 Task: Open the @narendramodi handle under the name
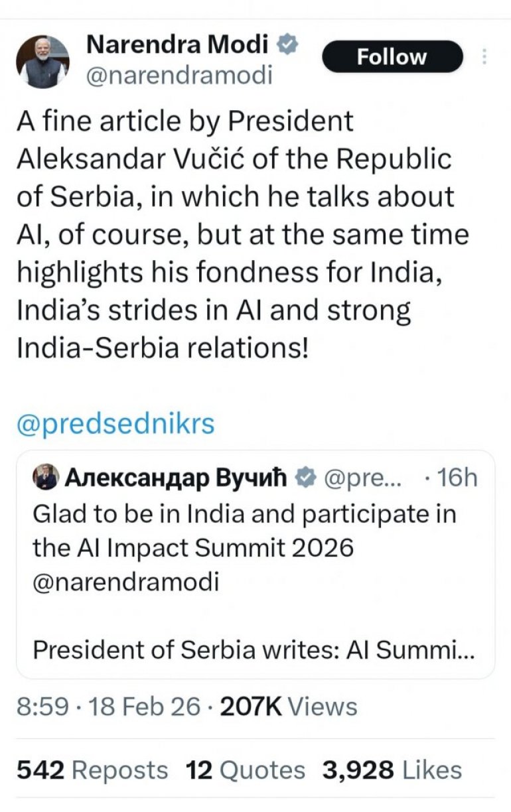pyautogui.click(x=179, y=75)
